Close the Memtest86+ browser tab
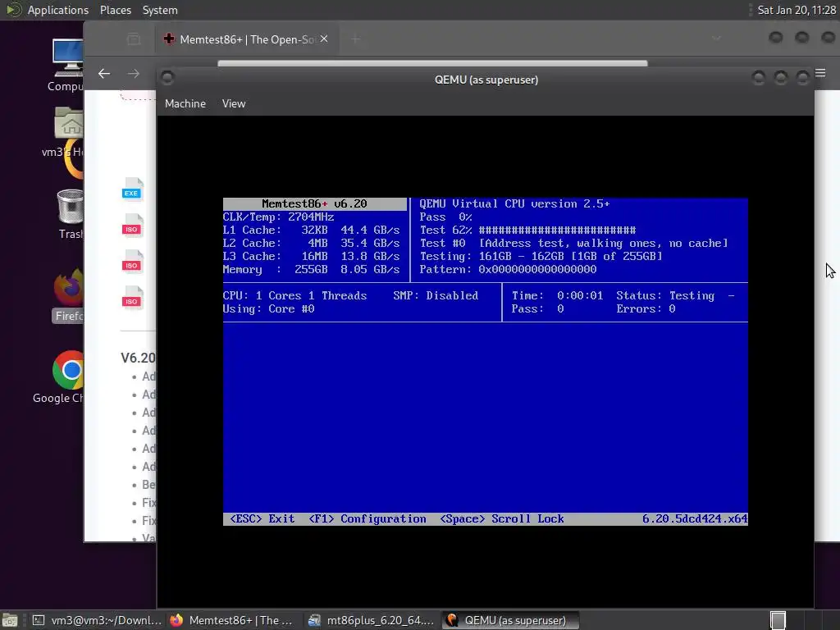This screenshot has width=840, height=630. 324,39
